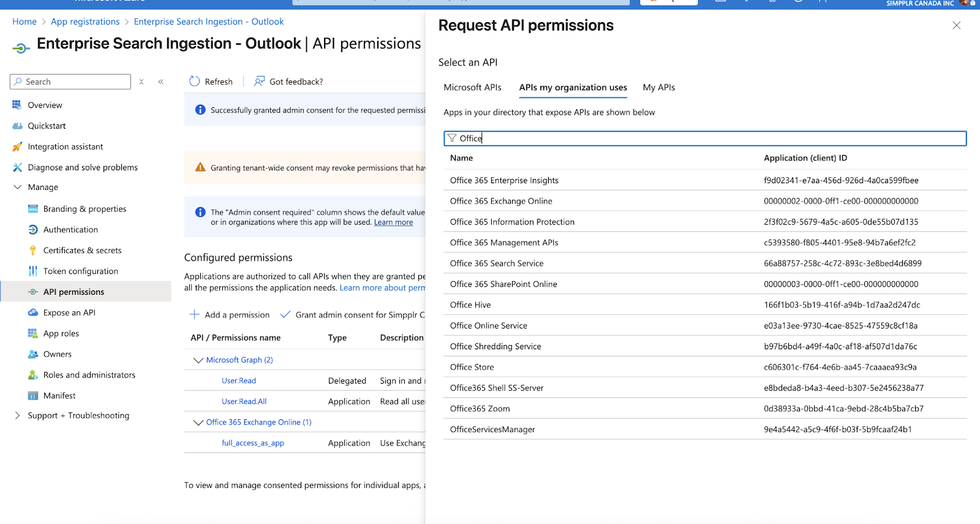
Task: Select Office 365 Exchange Online from API list
Action: pos(501,201)
